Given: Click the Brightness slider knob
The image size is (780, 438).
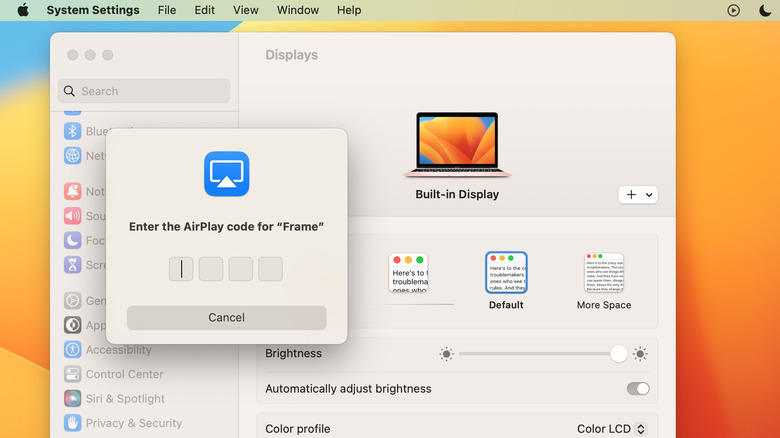Looking at the screenshot, I should pos(618,354).
